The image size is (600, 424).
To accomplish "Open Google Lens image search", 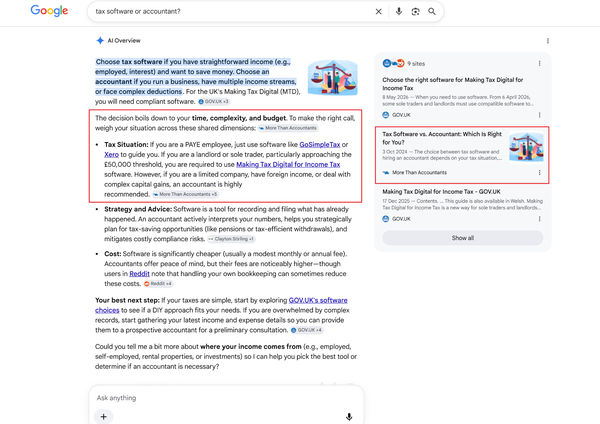I will (415, 11).
